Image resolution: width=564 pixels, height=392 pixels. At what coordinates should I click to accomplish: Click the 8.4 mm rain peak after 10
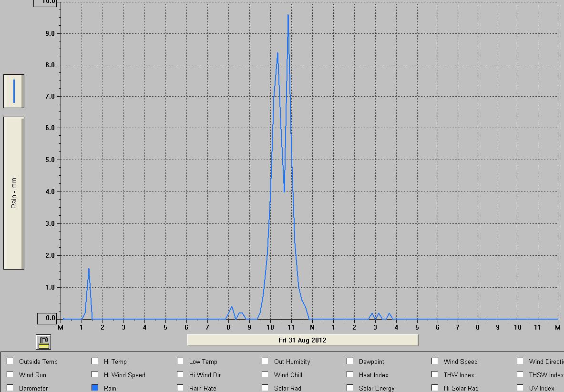point(277,53)
